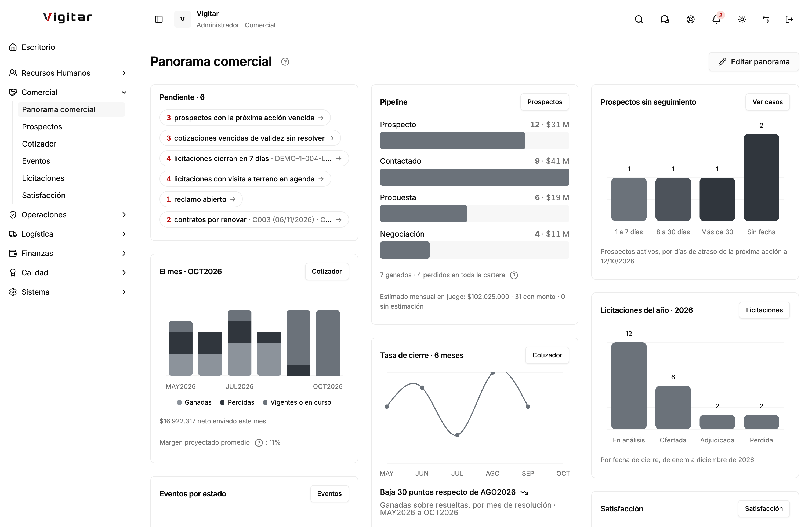Toggle the sidebar panel icon

click(159, 19)
